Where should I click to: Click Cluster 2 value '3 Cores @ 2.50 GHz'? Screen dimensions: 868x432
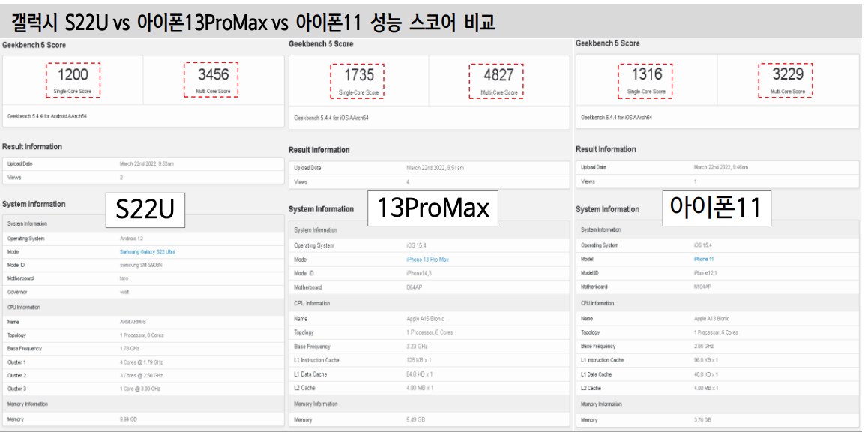pos(141,376)
